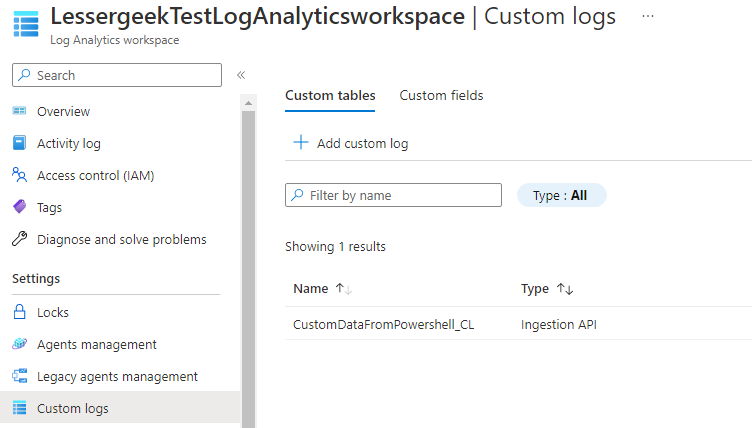The image size is (752, 428).
Task: Click the plus icon for Add custom log
Action: coord(300,143)
